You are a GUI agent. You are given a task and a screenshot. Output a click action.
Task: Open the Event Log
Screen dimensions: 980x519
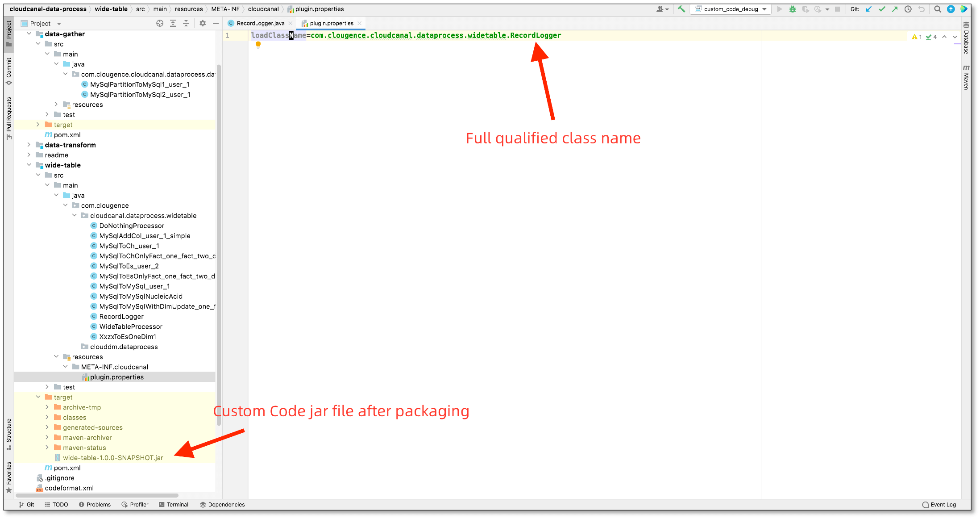tap(943, 504)
